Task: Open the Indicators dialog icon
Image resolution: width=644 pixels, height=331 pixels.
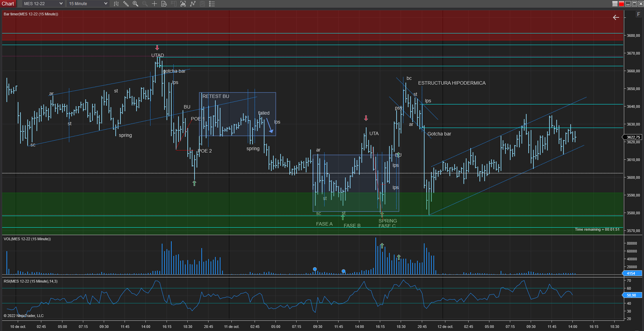Action: 193,4
